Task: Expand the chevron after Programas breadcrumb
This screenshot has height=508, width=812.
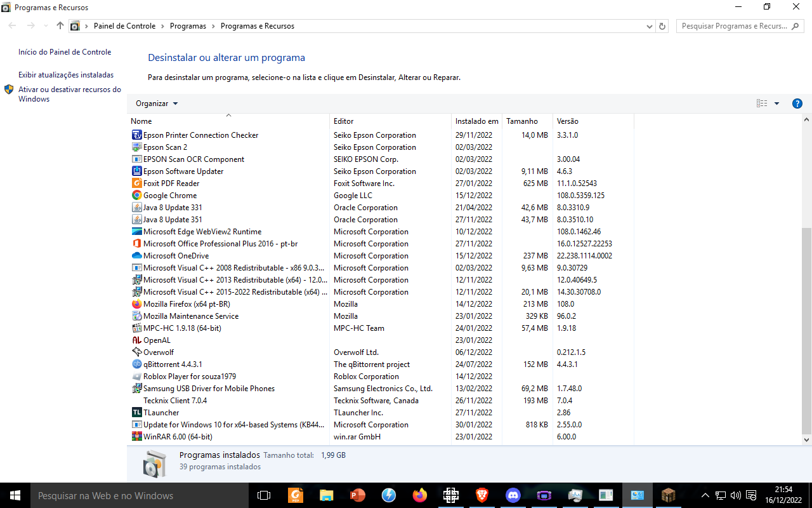Action: click(x=214, y=26)
